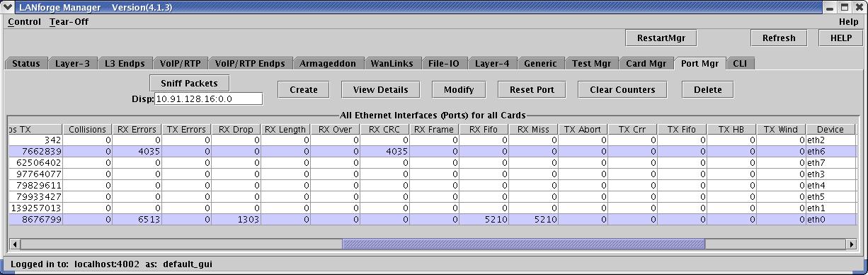
Task: Open the Generic tab
Action: point(541,63)
